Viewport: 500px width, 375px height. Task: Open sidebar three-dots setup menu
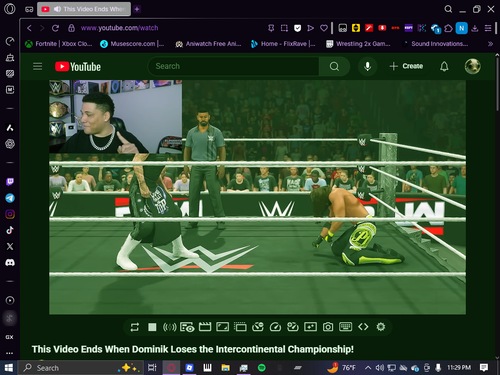[9, 353]
